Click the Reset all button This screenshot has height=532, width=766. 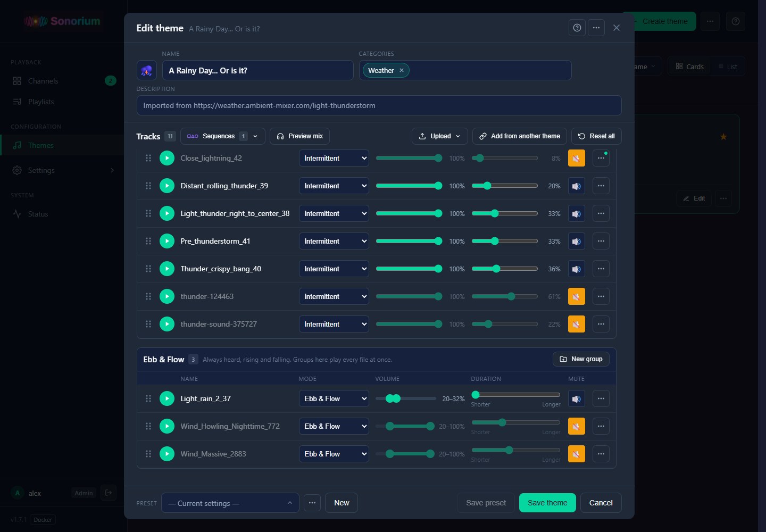[596, 136]
